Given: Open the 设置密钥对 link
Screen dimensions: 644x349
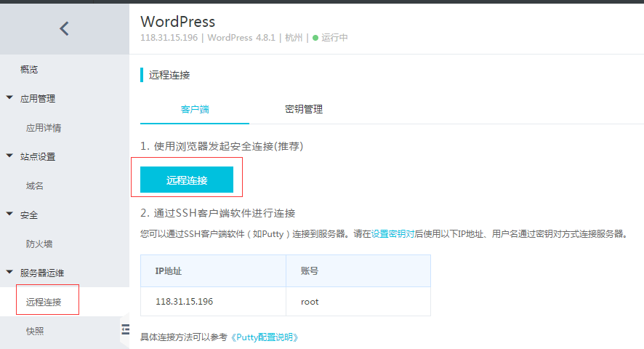Looking at the screenshot, I should pos(393,234).
